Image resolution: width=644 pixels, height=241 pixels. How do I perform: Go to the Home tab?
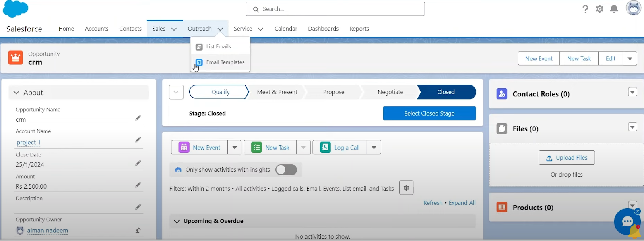pos(66,29)
